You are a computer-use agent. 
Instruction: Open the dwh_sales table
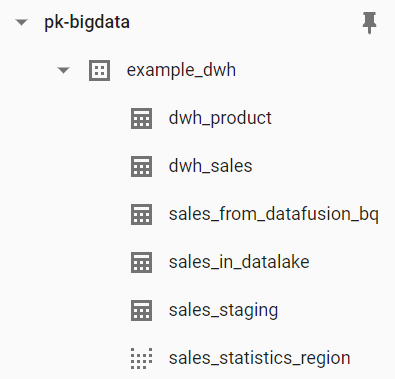(210, 166)
